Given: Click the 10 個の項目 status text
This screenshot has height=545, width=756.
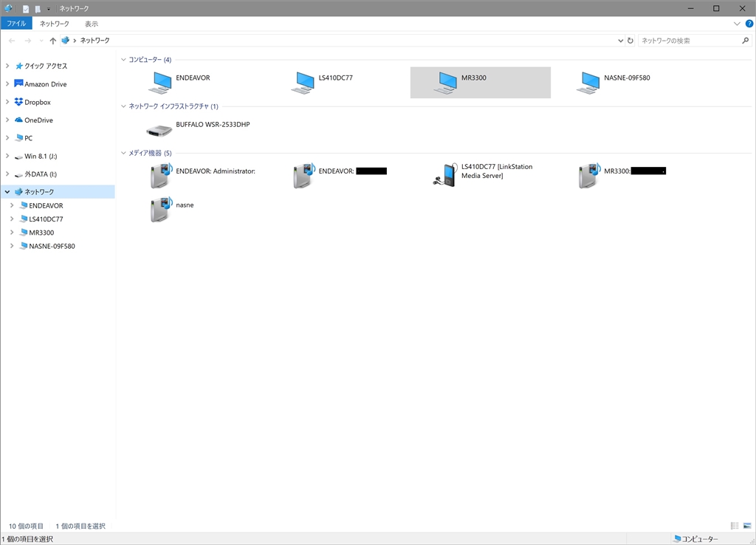Looking at the screenshot, I should point(26,527).
